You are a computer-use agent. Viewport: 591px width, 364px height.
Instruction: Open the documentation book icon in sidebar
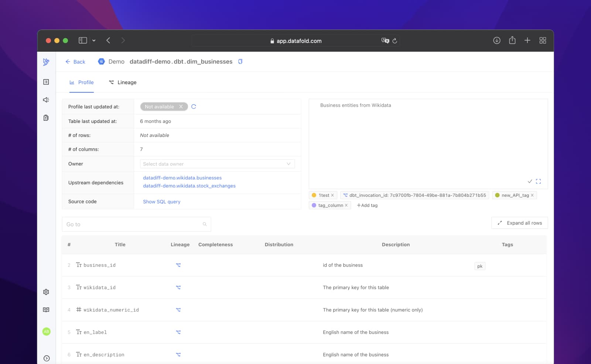coord(46,310)
